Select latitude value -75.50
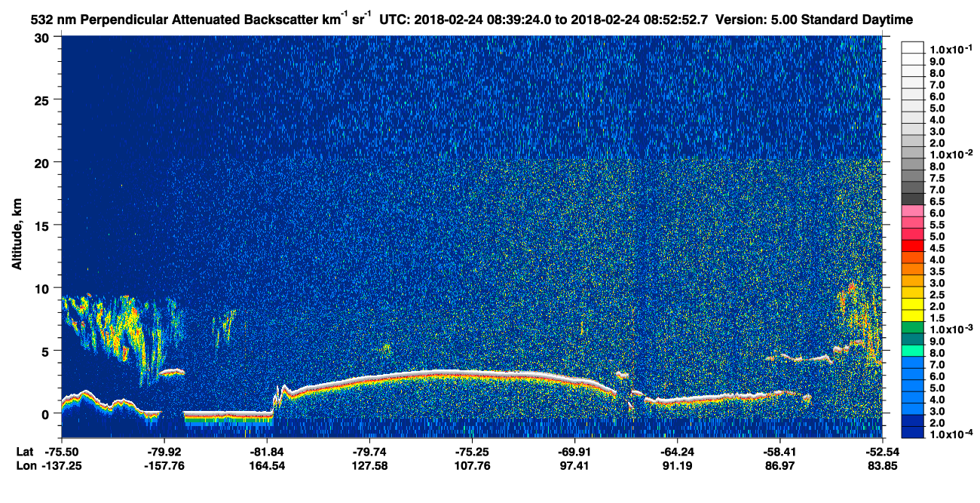 (63, 451)
